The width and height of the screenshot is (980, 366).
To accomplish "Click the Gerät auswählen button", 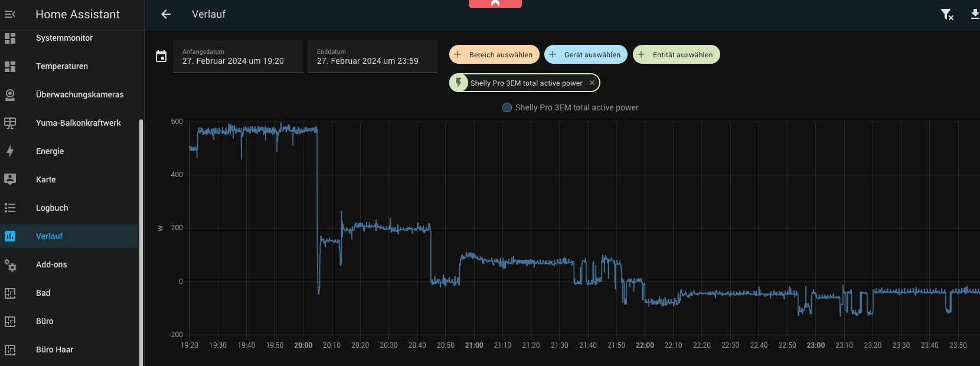I will 586,54.
